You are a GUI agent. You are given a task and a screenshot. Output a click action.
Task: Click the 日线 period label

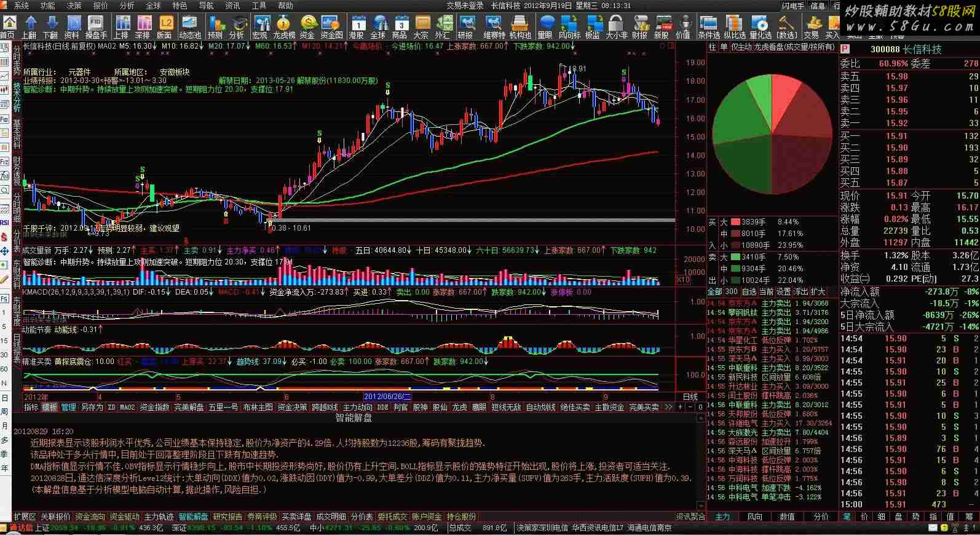pos(690,397)
